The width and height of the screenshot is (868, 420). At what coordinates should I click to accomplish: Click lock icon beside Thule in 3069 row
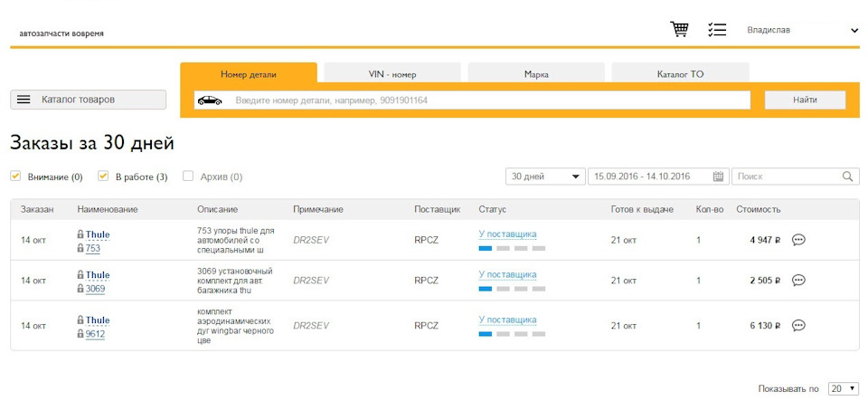pyautogui.click(x=80, y=274)
